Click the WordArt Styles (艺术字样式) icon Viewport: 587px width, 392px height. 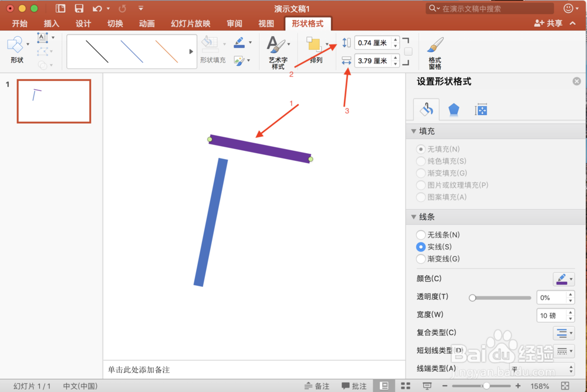pos(276,44)
